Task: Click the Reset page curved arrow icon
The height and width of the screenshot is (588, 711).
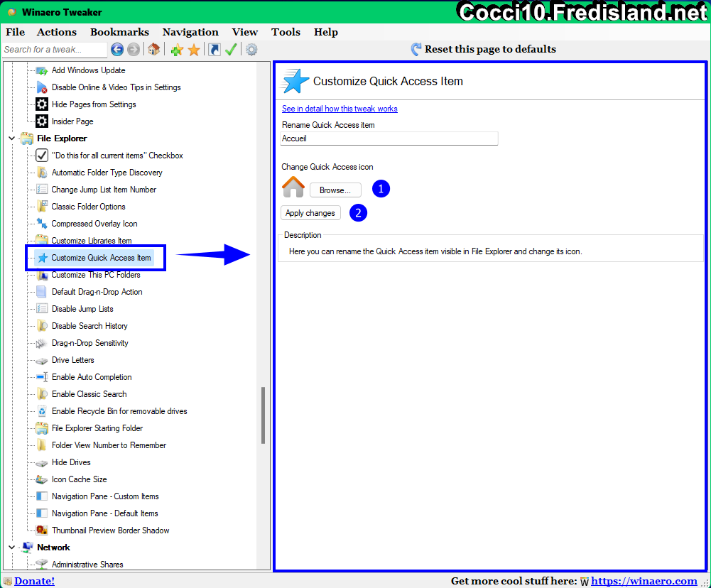Action: click(x=416, y=49)
